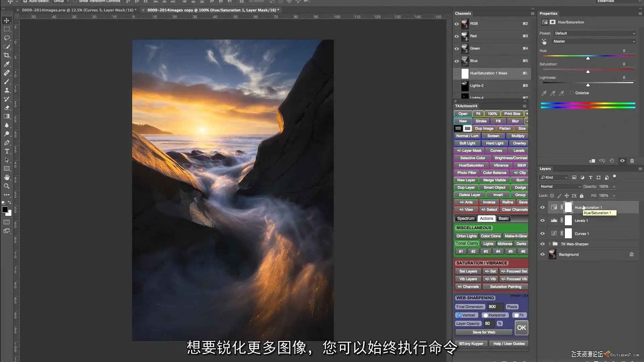Screen dimensions: 644x362
Task: Open the Preset Default dropdown
Action: [594, 33]
